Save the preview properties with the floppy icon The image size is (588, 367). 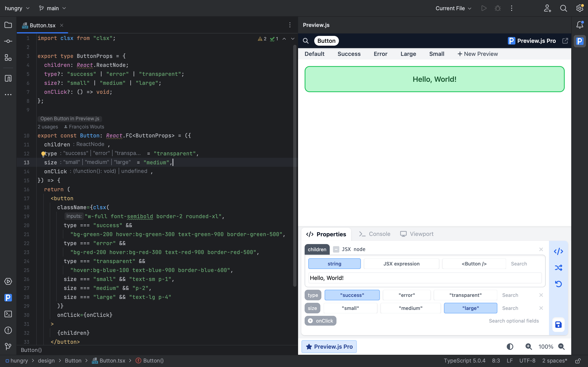click(558, 325)
